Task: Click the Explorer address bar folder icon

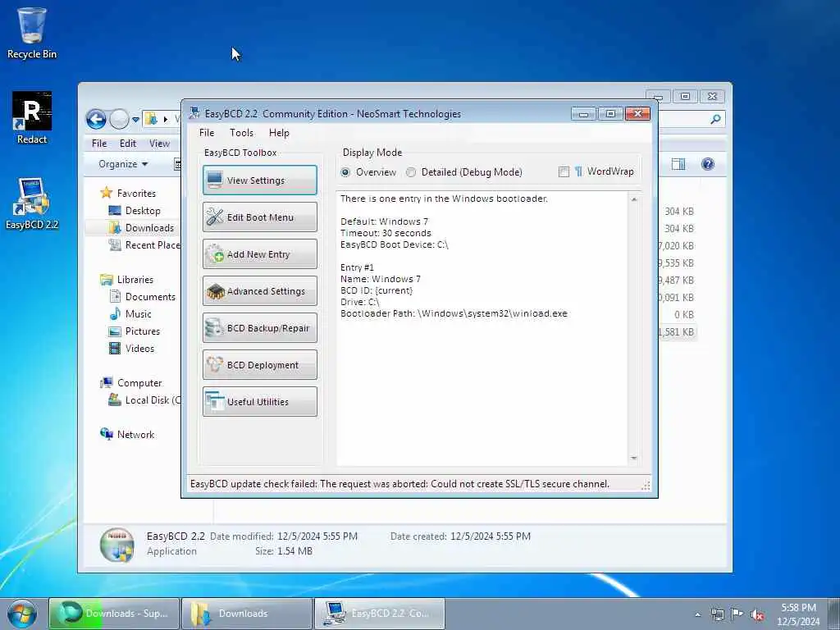Action: coord(152,119)
